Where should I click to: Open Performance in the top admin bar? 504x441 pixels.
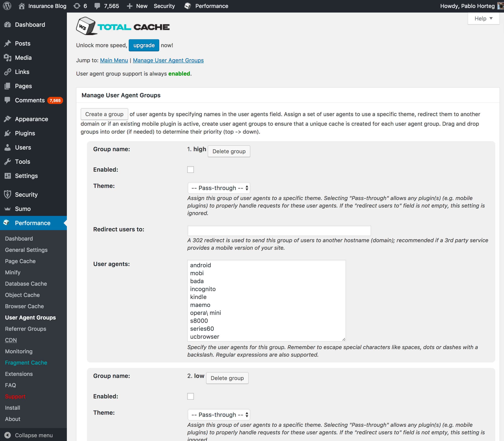[212, 6]
